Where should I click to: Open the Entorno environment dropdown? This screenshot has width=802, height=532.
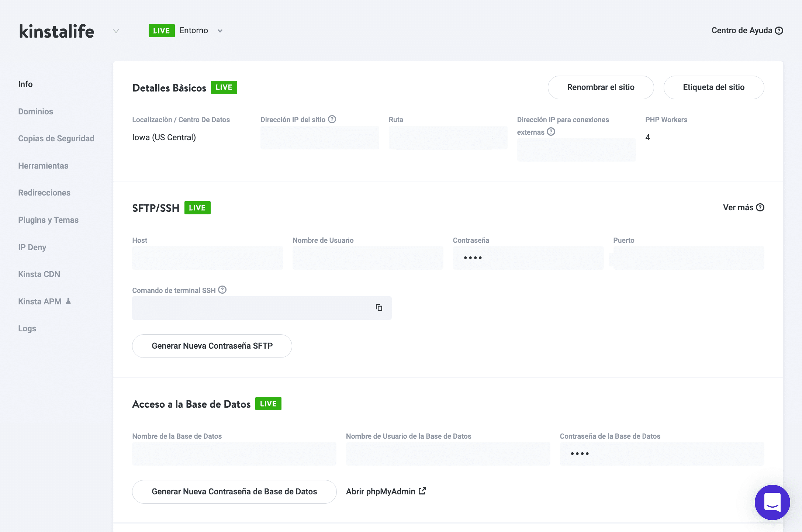pyautogui.click(x=201, y=31)
